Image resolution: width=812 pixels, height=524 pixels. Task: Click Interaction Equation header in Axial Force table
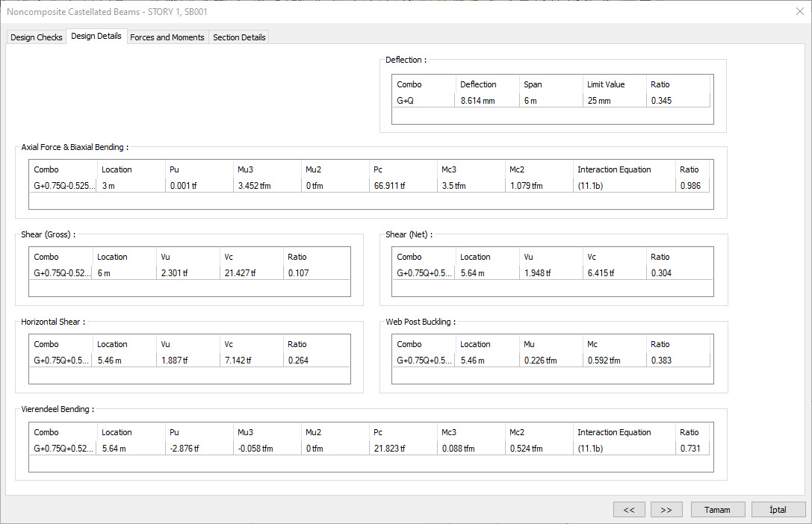click(614, 169)
